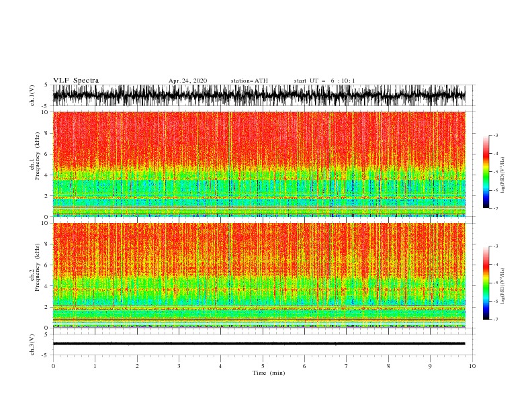
Task: Select the "start UT = 6 : 10: 1" text
Action: 324,81
